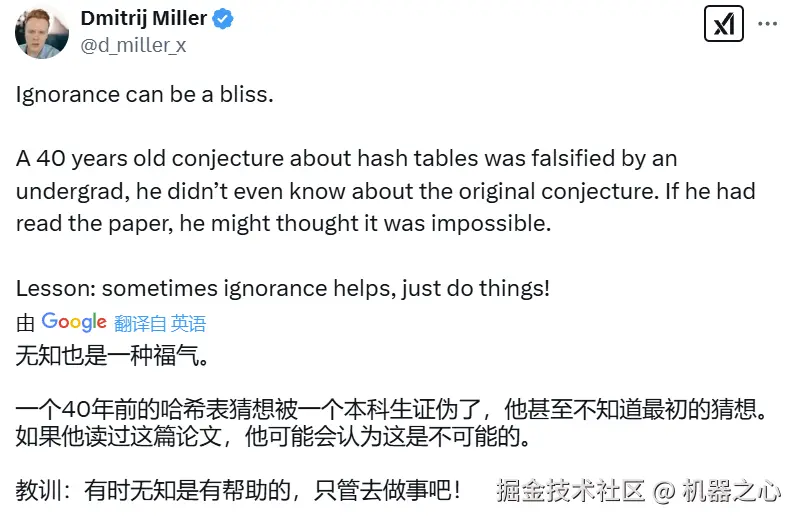Click the line starting with "undergrad, he didn't"
Image resolution: width=798 pixels, height=521 pixels.
[x=385, y=191]
